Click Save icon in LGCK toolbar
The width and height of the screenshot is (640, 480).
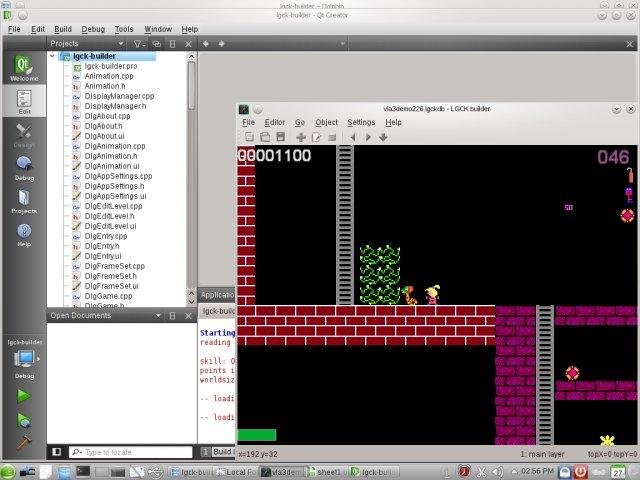click(x=280, y=137)
